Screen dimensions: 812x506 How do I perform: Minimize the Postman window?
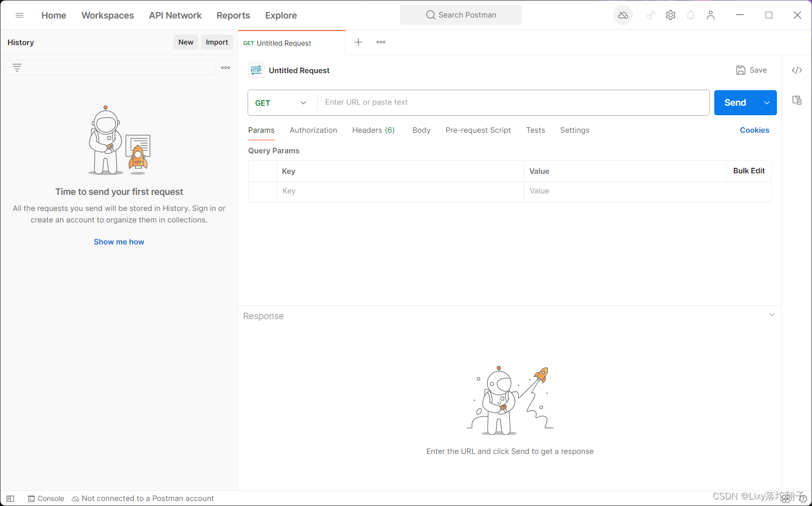[740, 15]
